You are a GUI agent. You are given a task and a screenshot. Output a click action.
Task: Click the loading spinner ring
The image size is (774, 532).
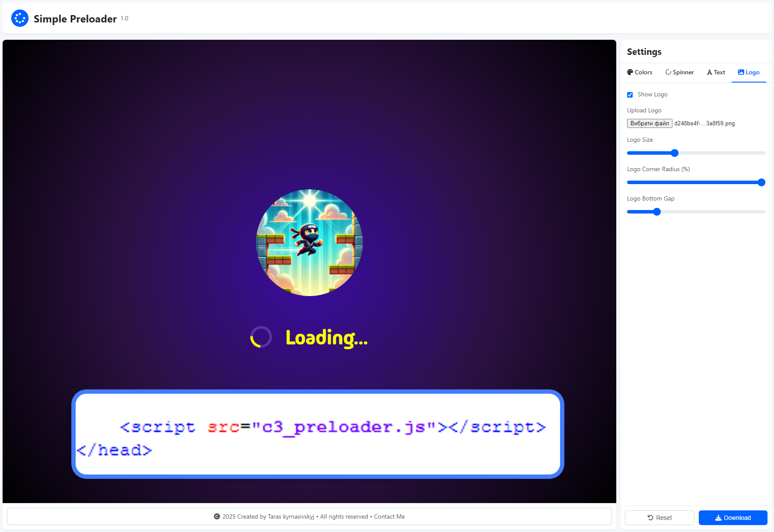tap(261, 337)
